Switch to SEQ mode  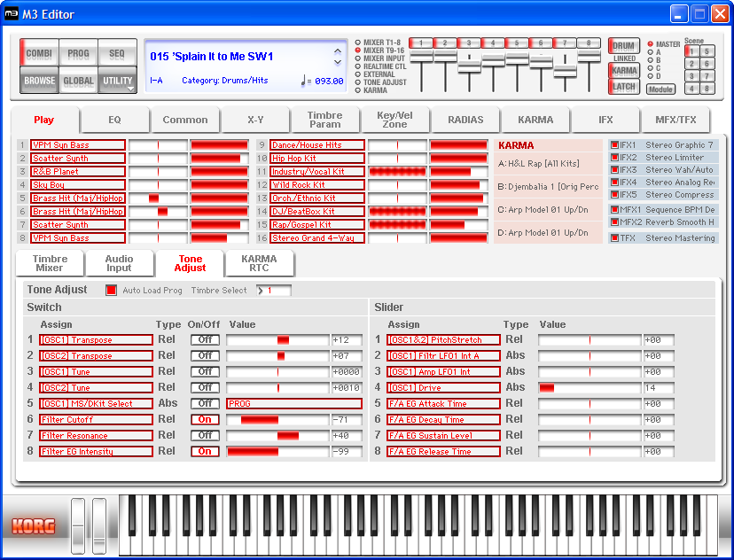coord(117,53)
